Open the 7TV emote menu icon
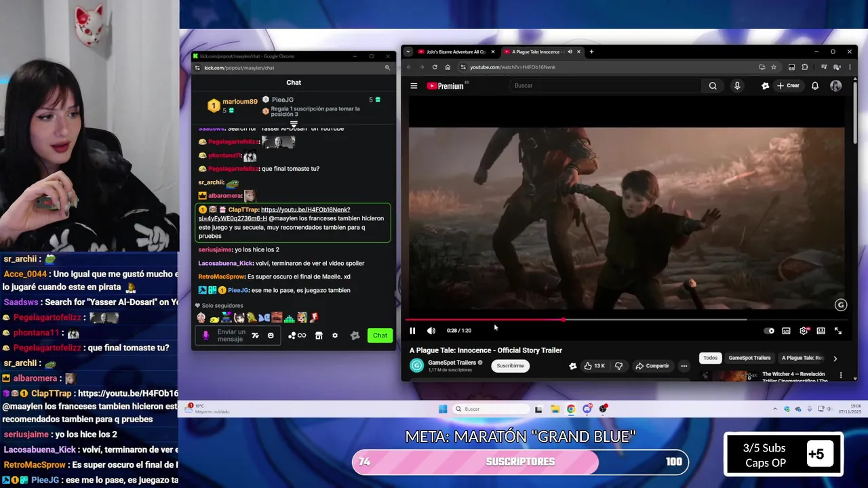The width and height of the screenshot is (868, 488). 255,335
